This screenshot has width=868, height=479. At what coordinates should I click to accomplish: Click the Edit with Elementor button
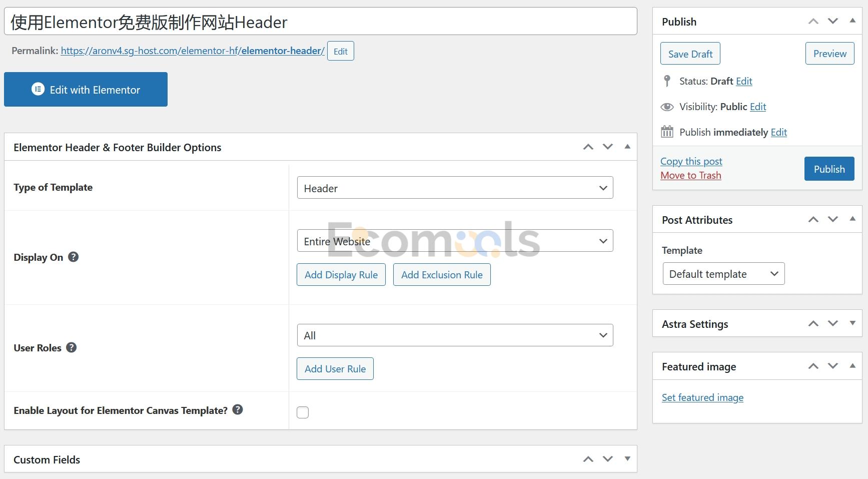[86, 89]
